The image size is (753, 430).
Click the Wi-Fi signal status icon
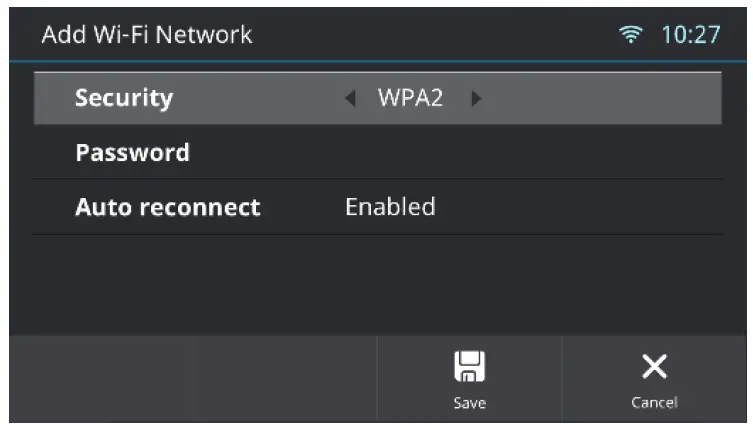click(x=630, y=35)
